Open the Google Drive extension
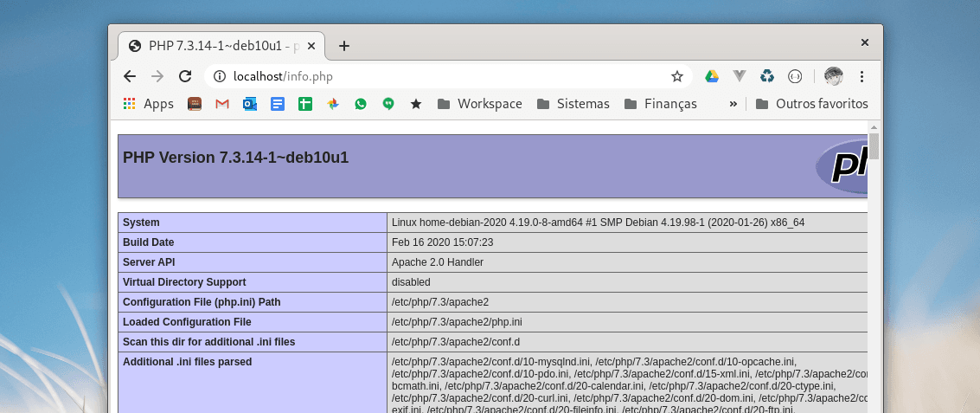This screenshot has height=413, width=980. pyautogui.click(x=711, y=76)
